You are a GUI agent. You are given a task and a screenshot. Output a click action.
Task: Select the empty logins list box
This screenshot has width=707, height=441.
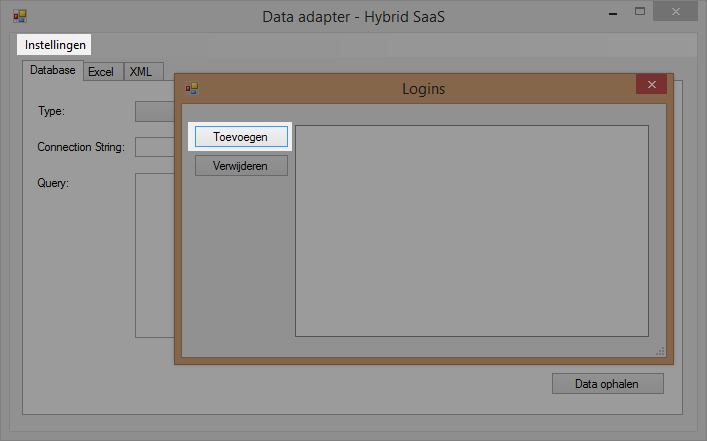coord(471,230)
